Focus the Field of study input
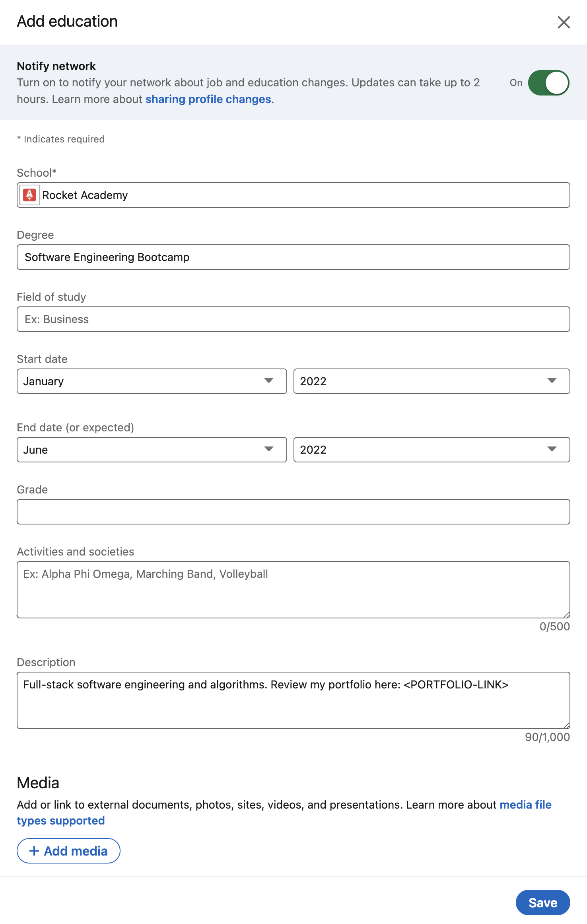 [x=293, y=319]
